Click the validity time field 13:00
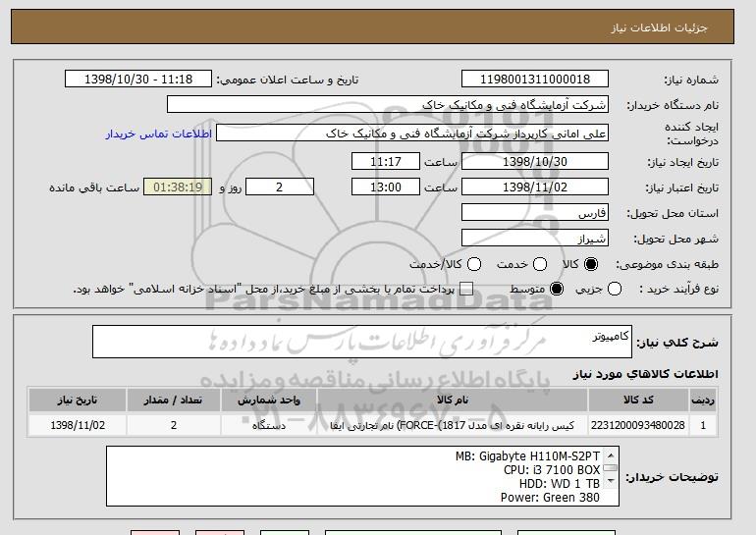This screenshot has width=756, height=535. (x=386, y=187)
